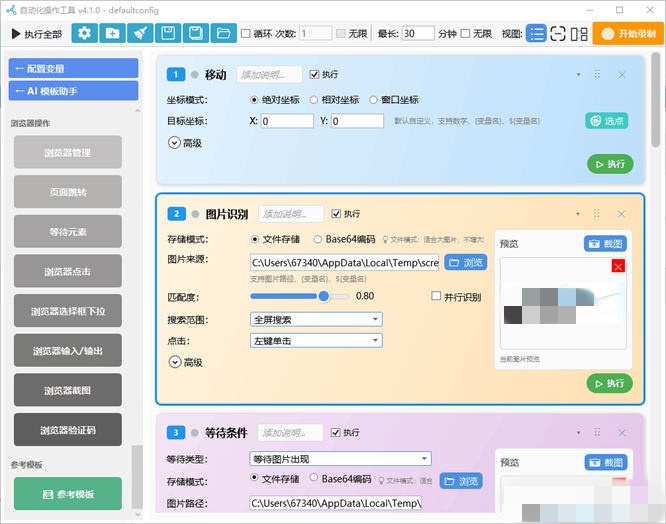Switch to split panel view icon
Viewport: 666px width, 524px height.
(579, 34)
